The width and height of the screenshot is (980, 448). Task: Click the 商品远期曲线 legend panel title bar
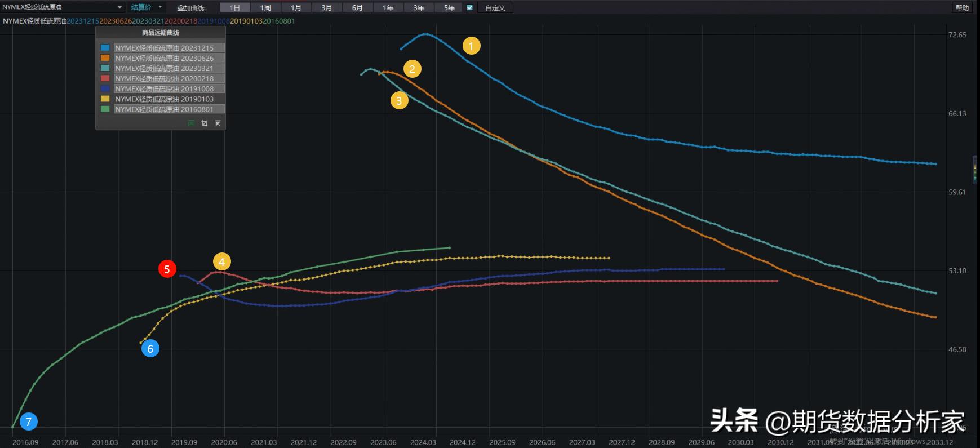pyautogui.click(x=161, y=33)
